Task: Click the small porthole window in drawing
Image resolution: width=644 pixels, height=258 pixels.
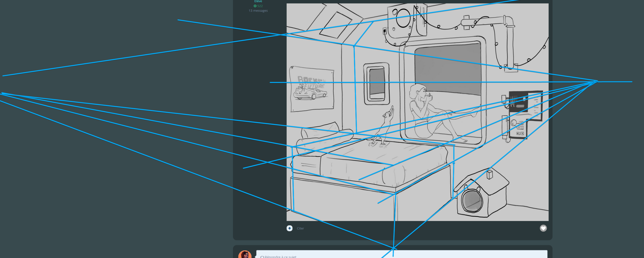Action: [376, 84]
